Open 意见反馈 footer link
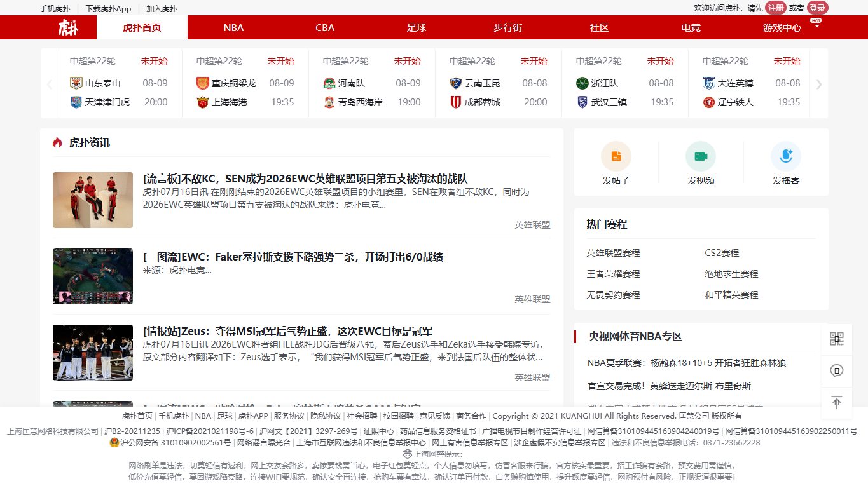 coord(434,416)
